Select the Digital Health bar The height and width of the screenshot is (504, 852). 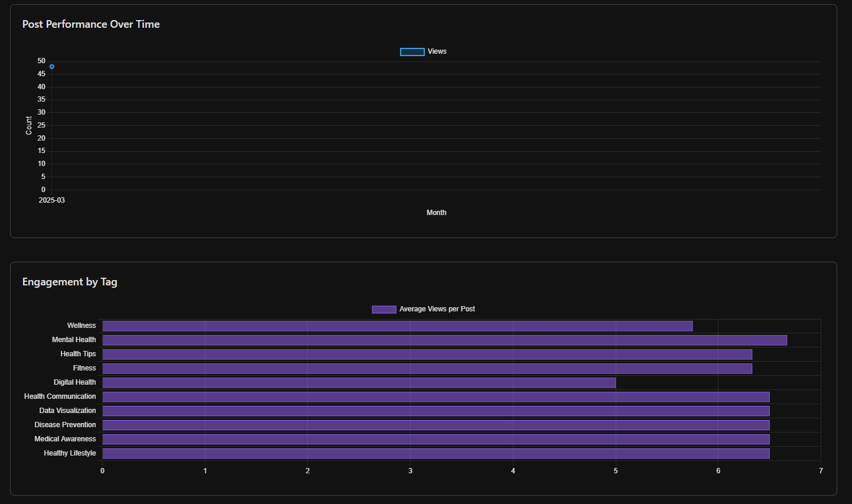click(x=359, y=383)
